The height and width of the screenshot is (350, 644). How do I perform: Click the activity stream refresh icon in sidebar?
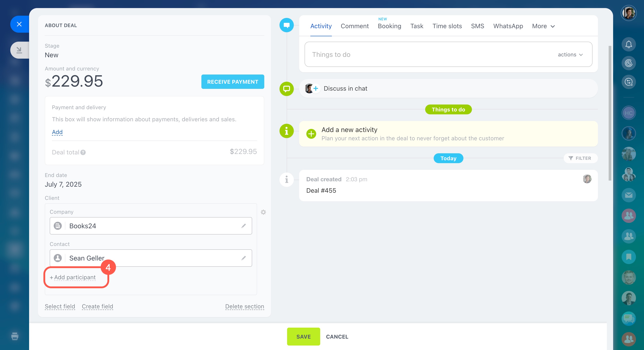point(629,63)
